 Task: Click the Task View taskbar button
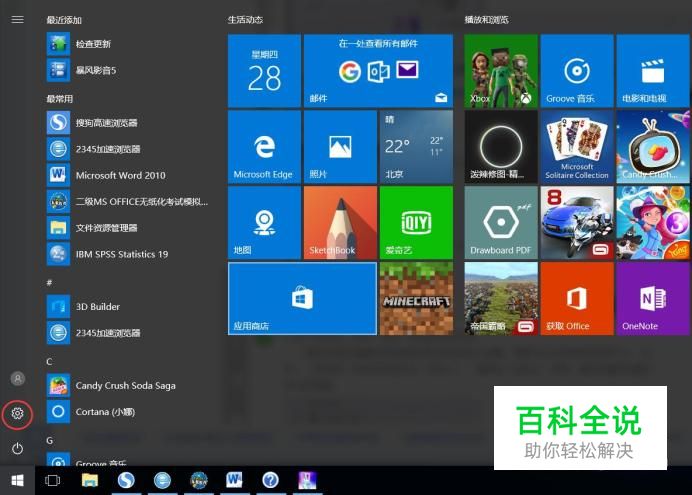[53, 481]
